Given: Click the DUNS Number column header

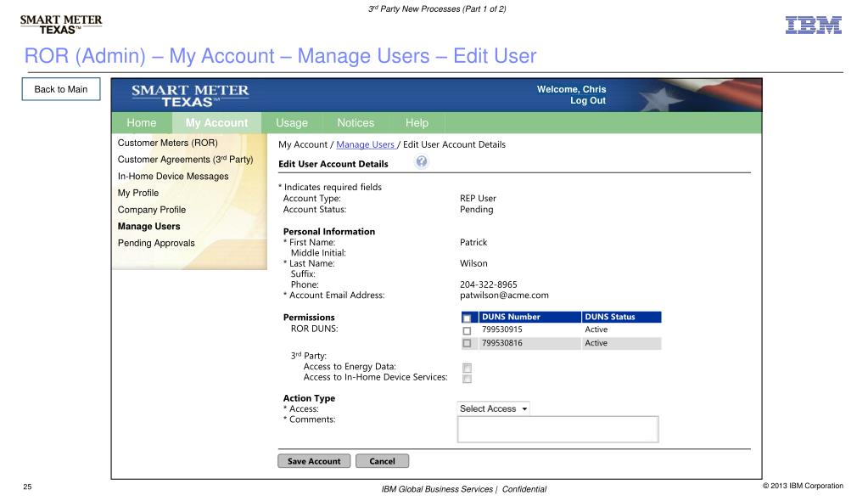Looking at the screenshot, I should click(x=529, y=317).
